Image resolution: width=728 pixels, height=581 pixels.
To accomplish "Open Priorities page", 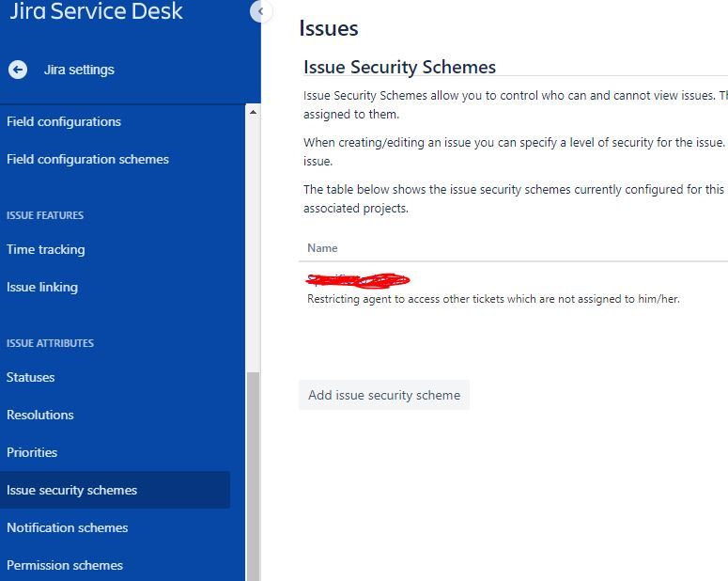I will click(32, 453).
